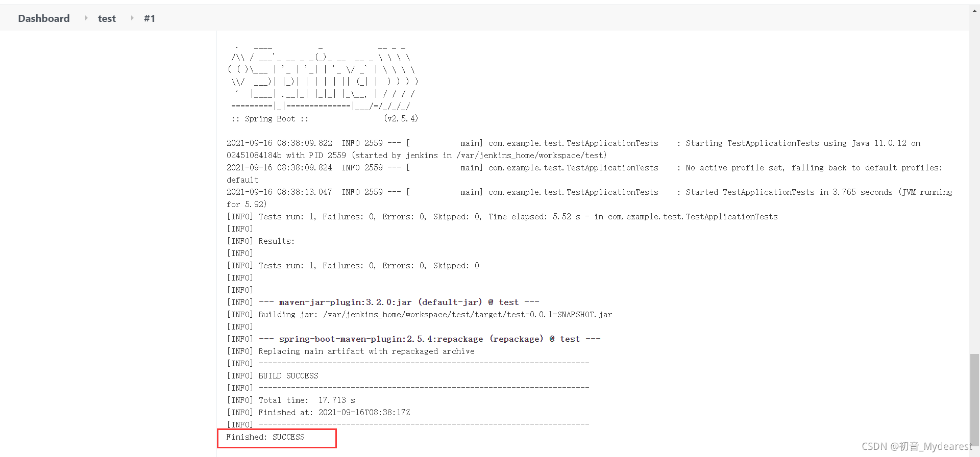Click the 'Building jar' path line

point(420,315)
